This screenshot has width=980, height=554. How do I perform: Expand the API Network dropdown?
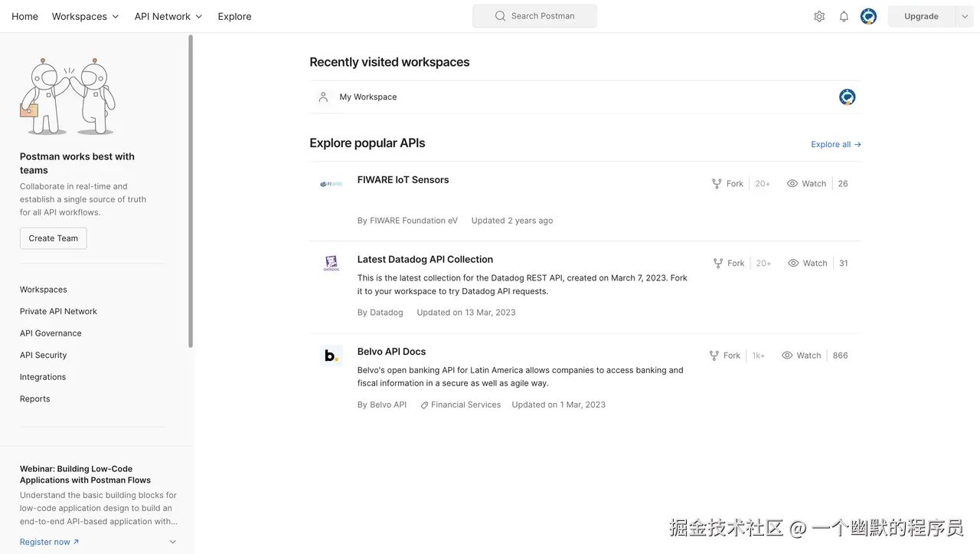[168, 16]
